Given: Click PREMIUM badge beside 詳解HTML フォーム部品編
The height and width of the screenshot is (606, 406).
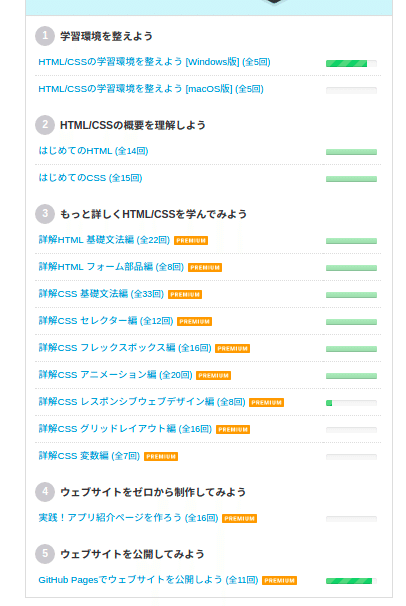Looking at the screenshot, I should (205, 267).
